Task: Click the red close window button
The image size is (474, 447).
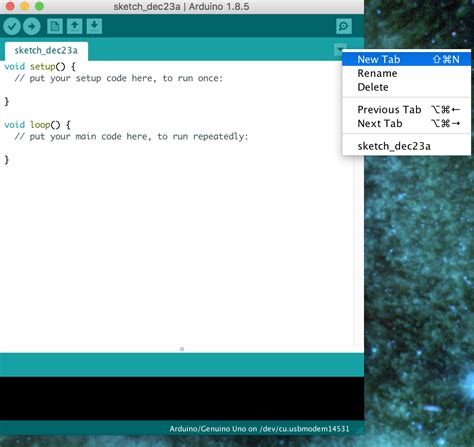Action: coord(10,6)
